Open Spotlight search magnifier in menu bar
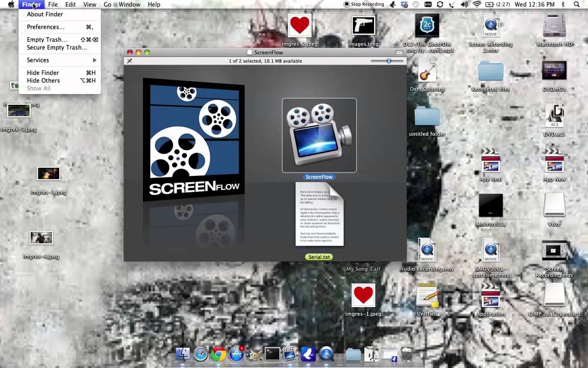The height and width of the screenshot is (368, 588). pyautogui.click(x=577, y=4)
